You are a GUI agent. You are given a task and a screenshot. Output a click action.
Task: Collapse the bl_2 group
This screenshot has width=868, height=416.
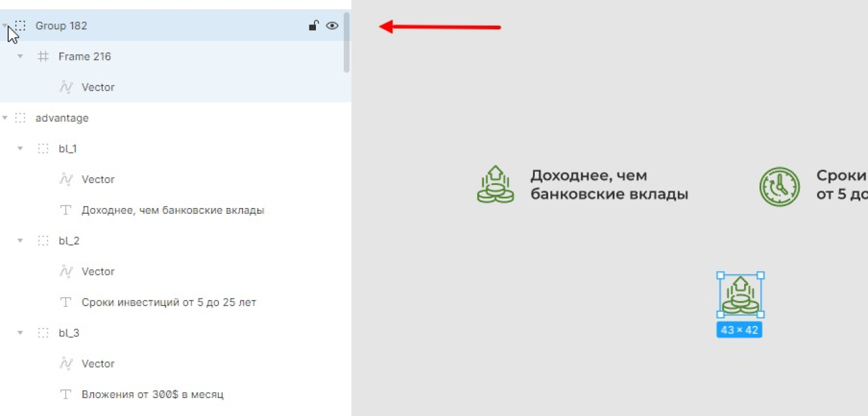coord(20,241)
